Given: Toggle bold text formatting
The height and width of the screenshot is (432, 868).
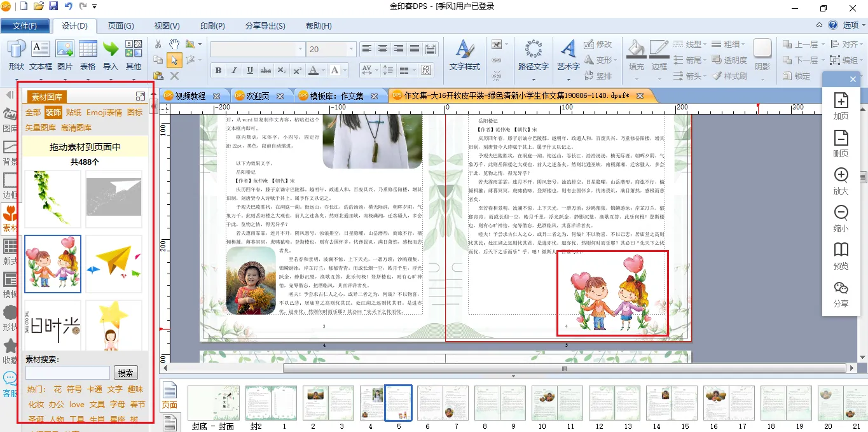Looking at the screenshot, I should [218, 71].
